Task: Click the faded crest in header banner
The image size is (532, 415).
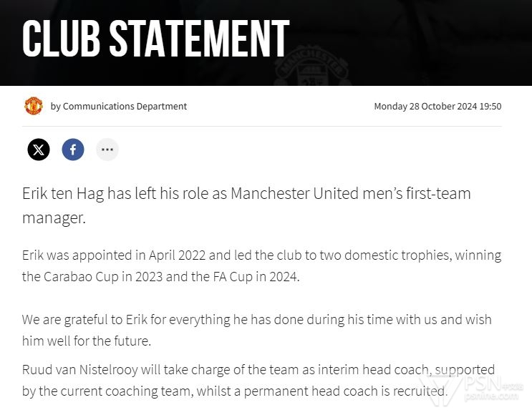Action: point(311,66)
